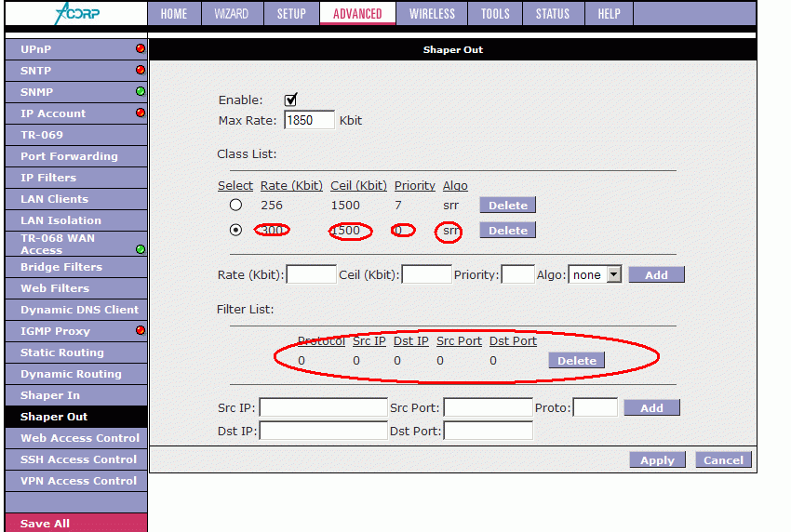Add the new class with the Algo row Add button
Image resolution: width=791 pixels, height=532 pixels.
coord(656,274)
